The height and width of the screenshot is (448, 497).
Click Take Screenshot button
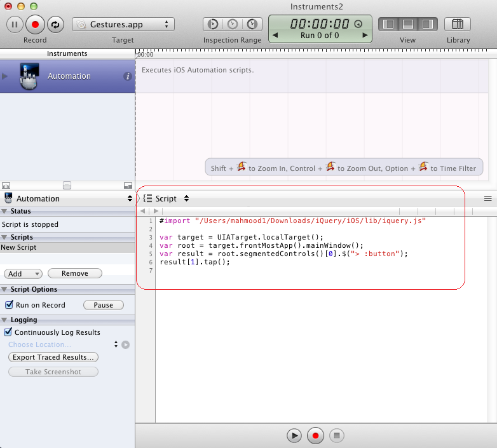coord(53,372)
